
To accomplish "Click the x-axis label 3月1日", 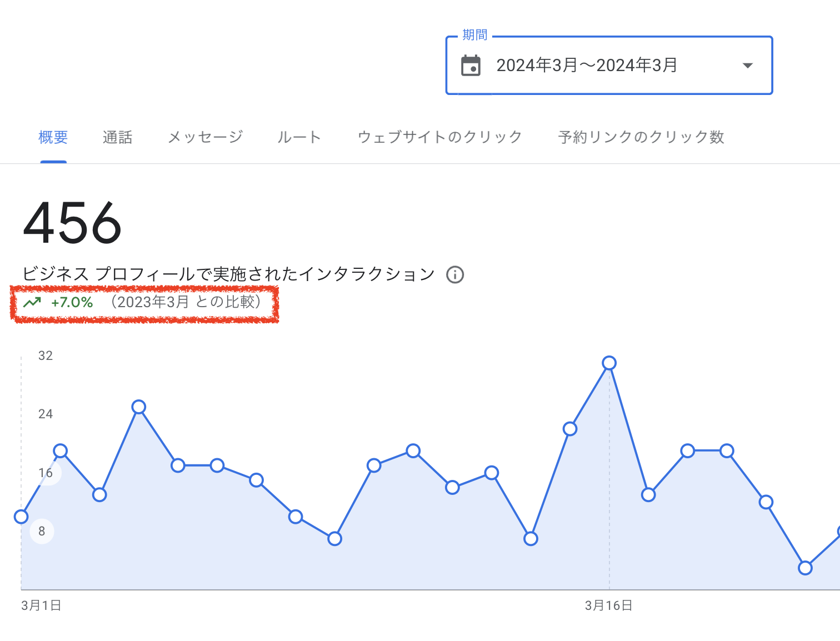I will [x=41, y=605].
